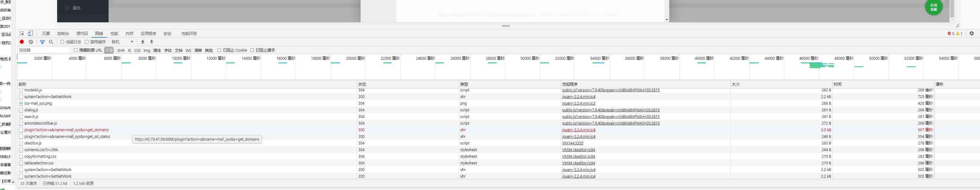Open the 应用程序 tab
The height and width of the screenshot is (190, 980).
(x=148, y=33)
